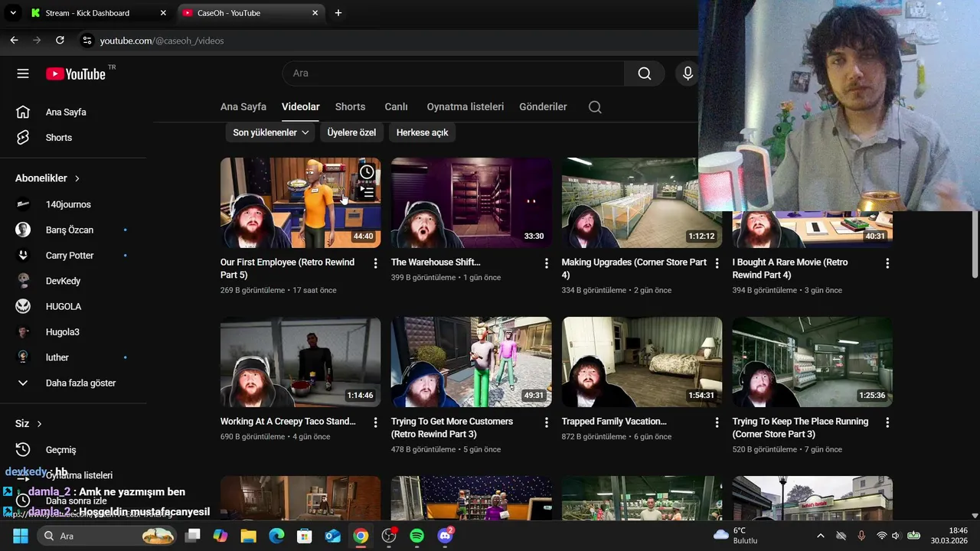
Task: Click the YouTube search input field
Action: tap(453, 73)
